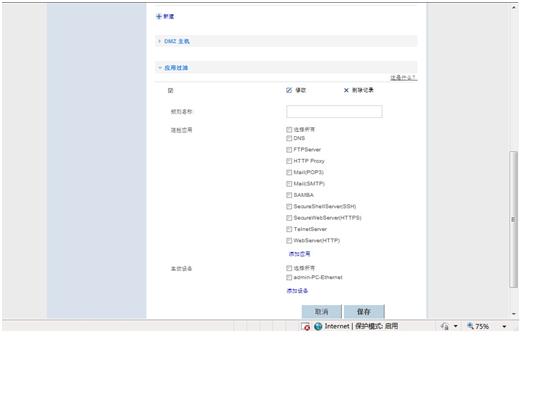558x398 pixels.
Task: Click the edit pencil icon in the filter row
Action: 289,90
